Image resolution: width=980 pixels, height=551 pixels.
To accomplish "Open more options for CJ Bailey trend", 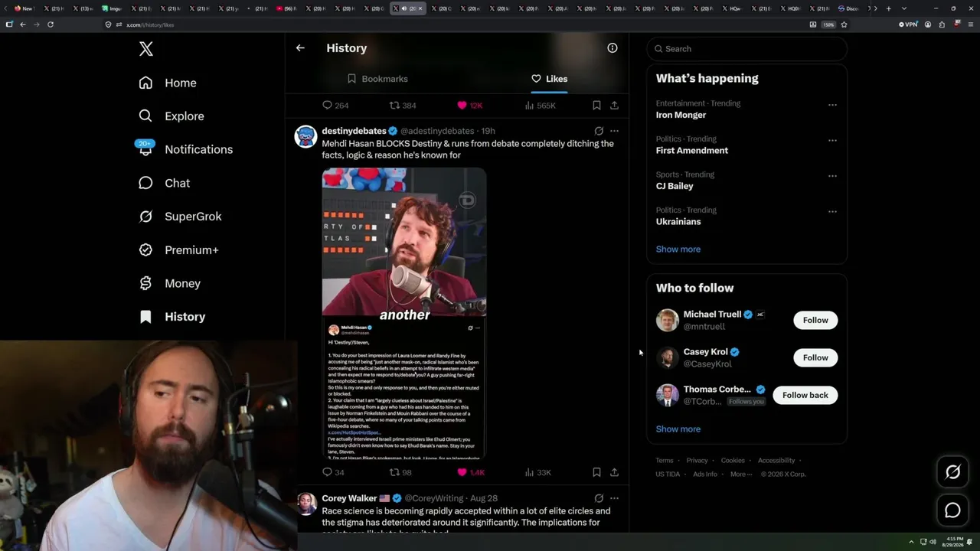I will 832,176.
